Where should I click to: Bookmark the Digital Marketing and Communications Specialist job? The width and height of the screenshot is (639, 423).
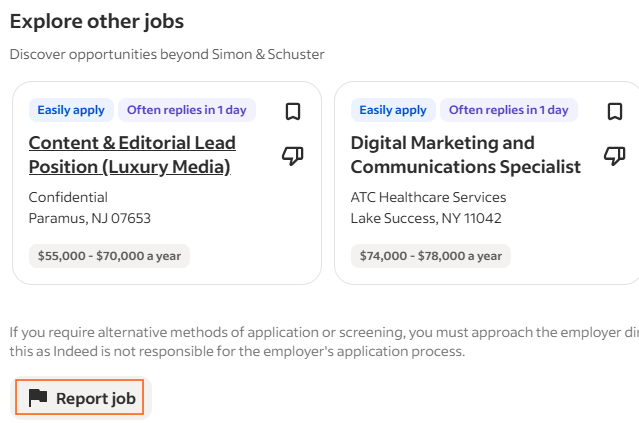click(615, 111)
